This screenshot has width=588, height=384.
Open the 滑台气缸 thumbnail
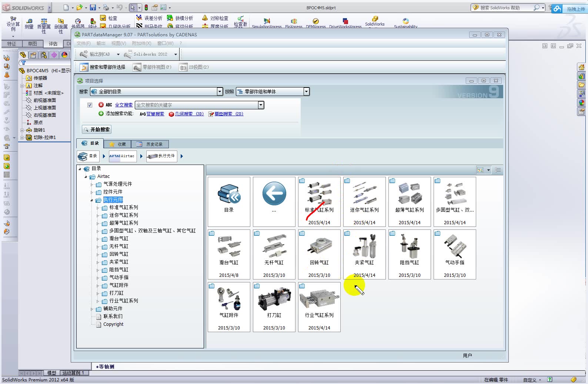tap(229, 254)
